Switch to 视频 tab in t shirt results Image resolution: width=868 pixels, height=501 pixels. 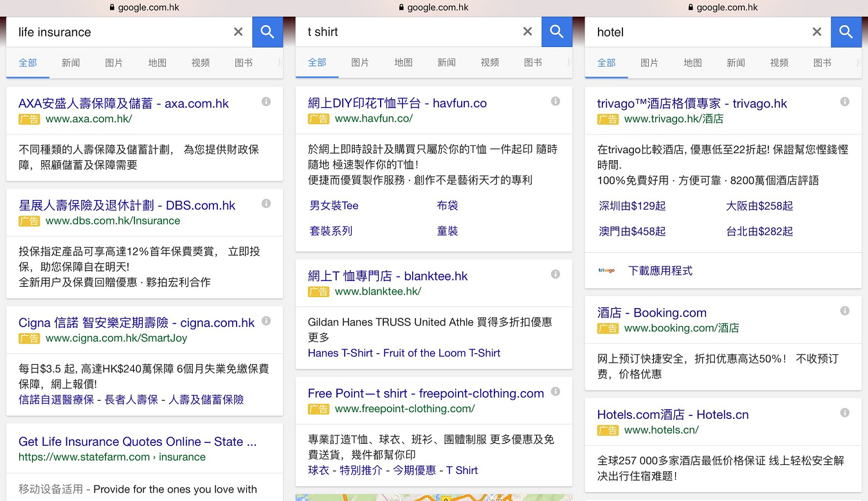coord(489,62)
